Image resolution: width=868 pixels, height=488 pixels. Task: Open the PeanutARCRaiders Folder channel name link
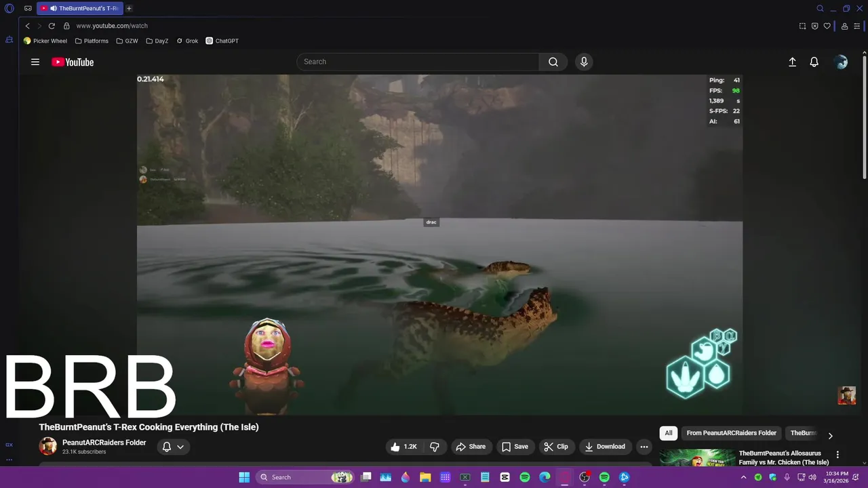104,443
